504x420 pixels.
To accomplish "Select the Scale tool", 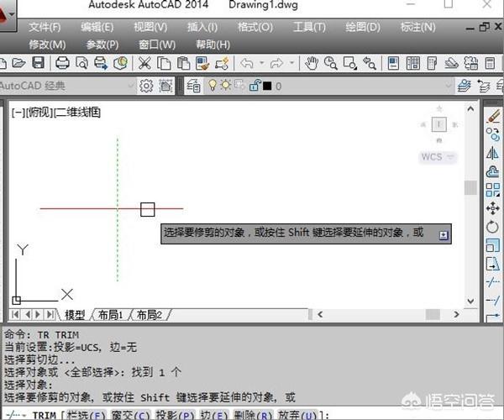I will 493,245.
